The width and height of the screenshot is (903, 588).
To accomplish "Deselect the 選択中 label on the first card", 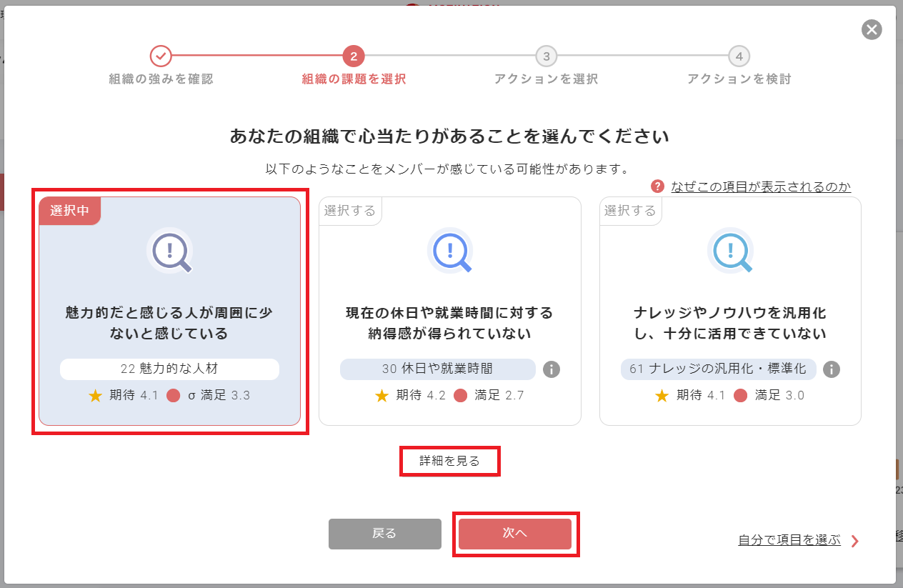I will pyautogui.click(x=69, y=211).
